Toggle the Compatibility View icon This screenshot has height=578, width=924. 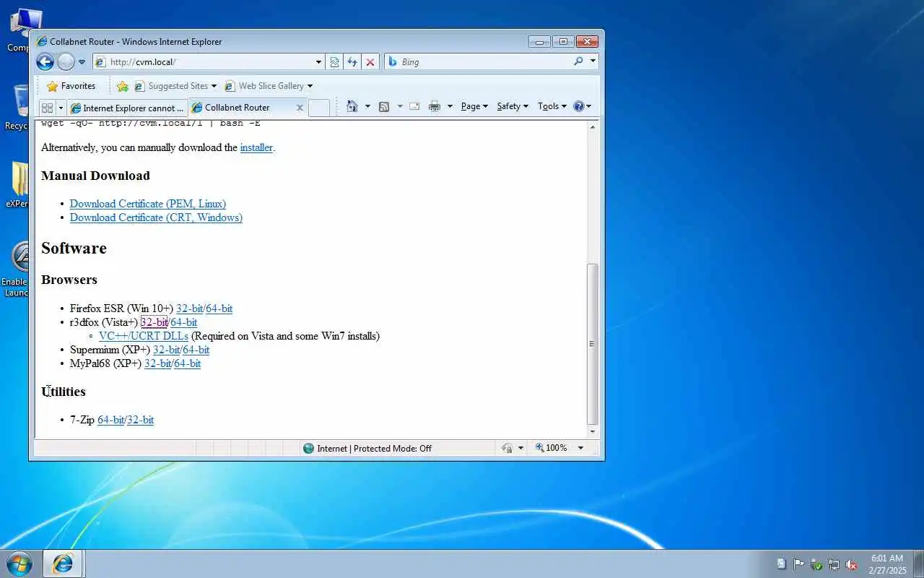(334, 62)
